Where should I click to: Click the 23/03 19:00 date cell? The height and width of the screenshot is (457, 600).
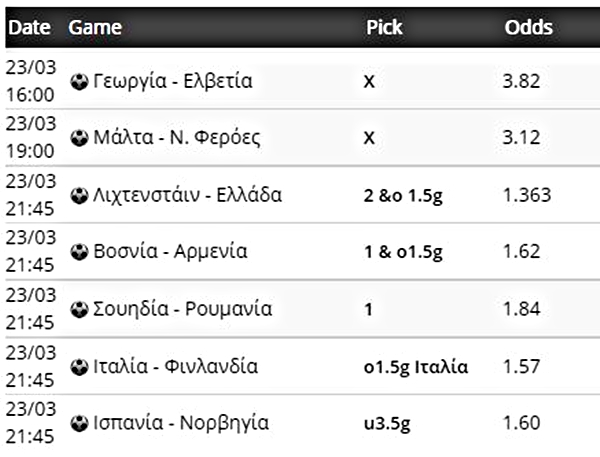(x=29, y=139)
